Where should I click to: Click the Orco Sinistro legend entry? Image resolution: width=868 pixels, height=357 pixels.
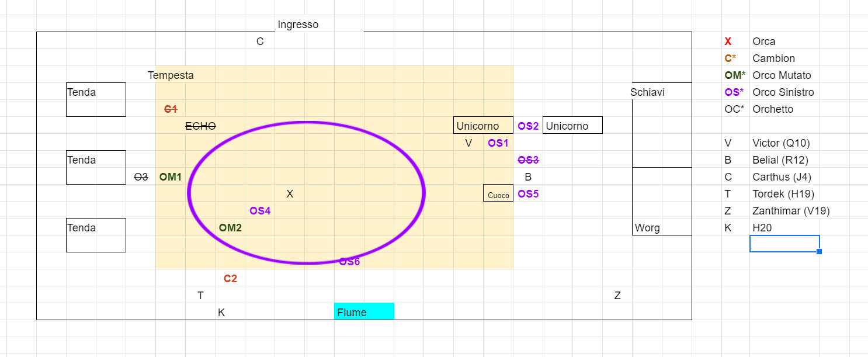tap(783, 92)
